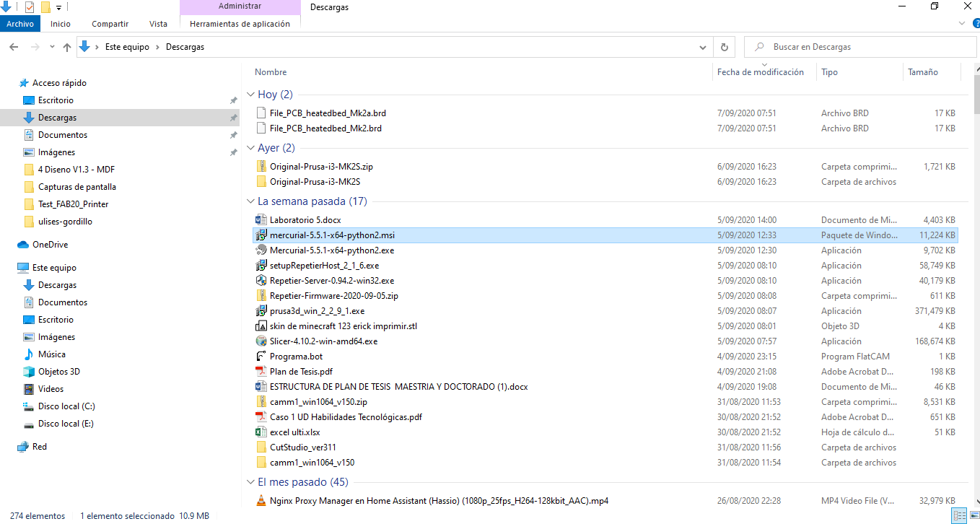980x524 pixels.
Task: Click the Música note icon in the sidebar
Action: (x=29, y=354)
